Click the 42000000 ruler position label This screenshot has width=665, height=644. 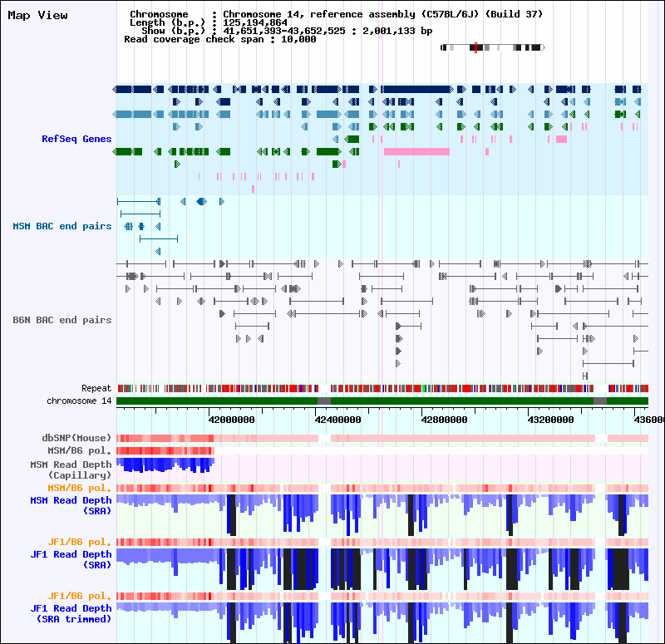(232, 420)
